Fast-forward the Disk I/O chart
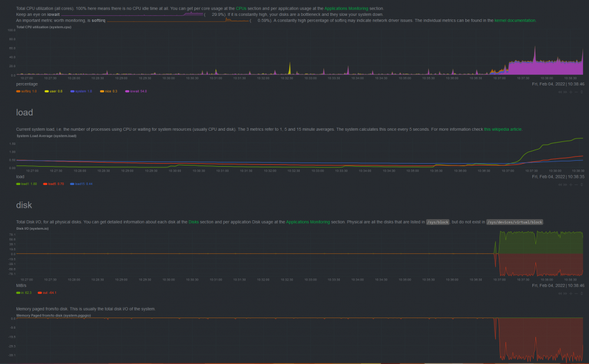This screenshot has width=589, height=364. tap(565, 293)
